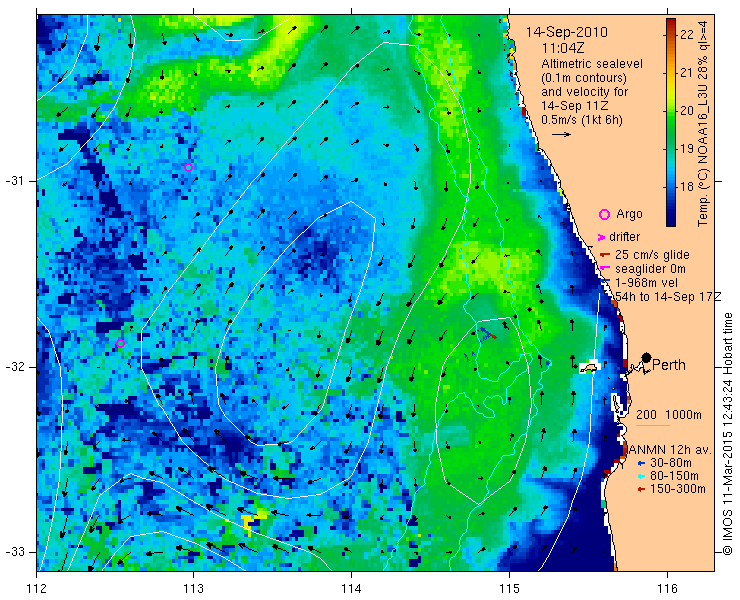This screenshot has width=740, height=600.
Task: Click the '54h to 14-Sep 17Z' text
Action: pos(668,296)
